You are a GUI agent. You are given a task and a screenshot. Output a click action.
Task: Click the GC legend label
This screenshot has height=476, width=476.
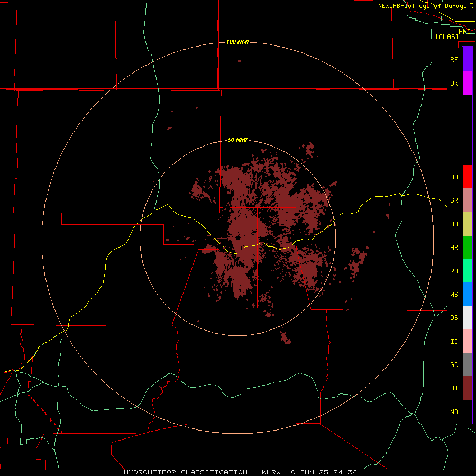454,364
